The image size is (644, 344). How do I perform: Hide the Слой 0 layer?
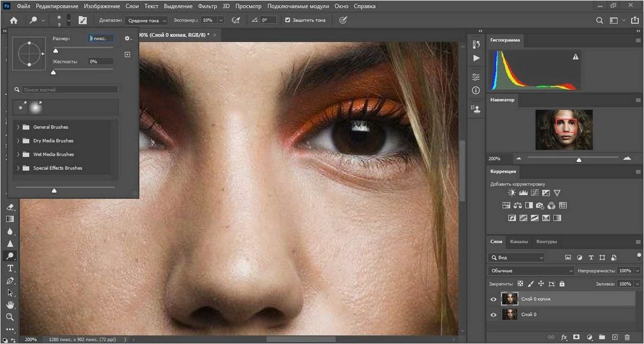[x=494, y=315]
